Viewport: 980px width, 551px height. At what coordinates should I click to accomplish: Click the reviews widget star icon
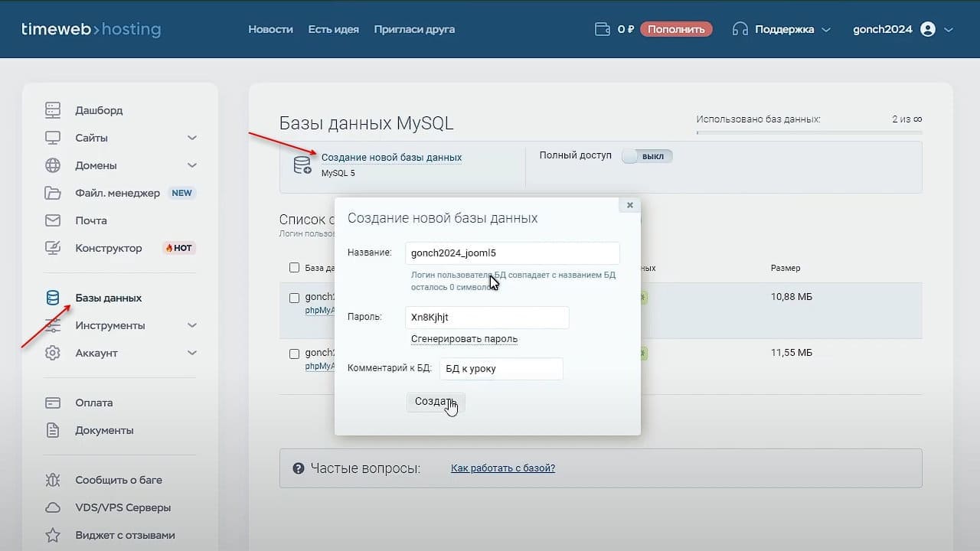(x=53, y=535)
